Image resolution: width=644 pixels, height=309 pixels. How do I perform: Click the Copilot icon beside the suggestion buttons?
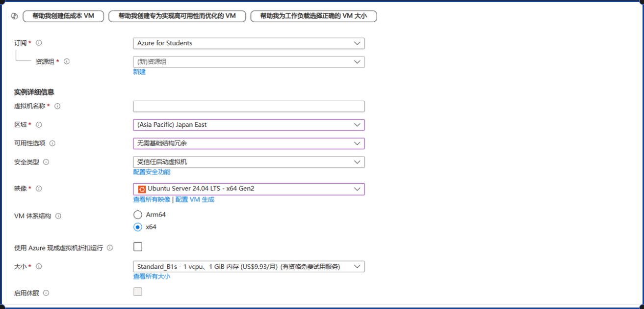coord(14,16)
